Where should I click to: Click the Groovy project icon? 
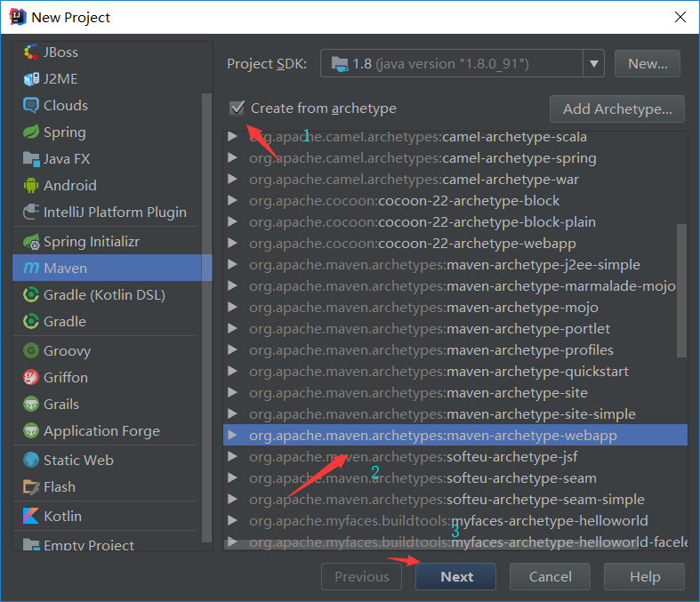(x=30, y=351)
